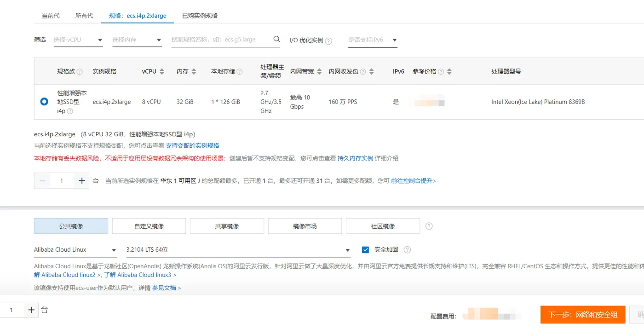This screenshot has width=644, height=335.
Task: Sort table by 内网带宽 column arrows
Action: coord(319,72)
